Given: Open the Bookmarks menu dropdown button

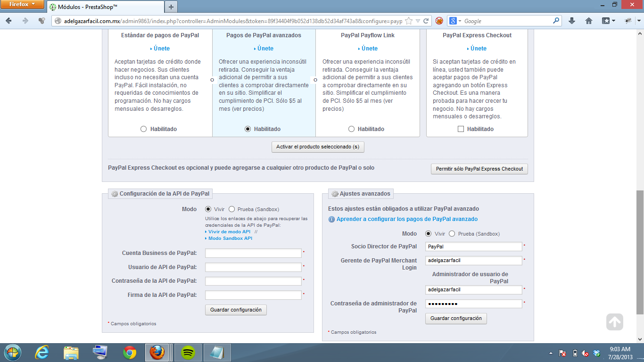Looking at the screenshot, I should [x=609, y=21].
